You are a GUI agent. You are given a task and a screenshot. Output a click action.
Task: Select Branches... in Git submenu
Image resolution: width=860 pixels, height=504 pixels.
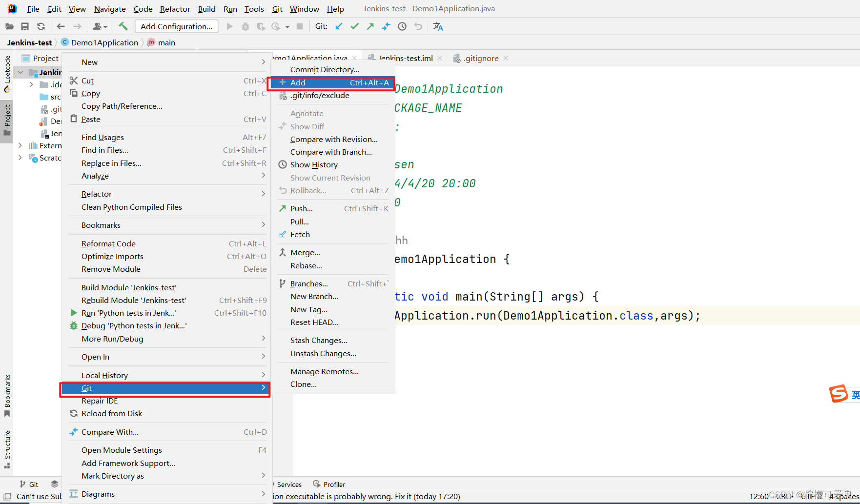click(333, 283)
